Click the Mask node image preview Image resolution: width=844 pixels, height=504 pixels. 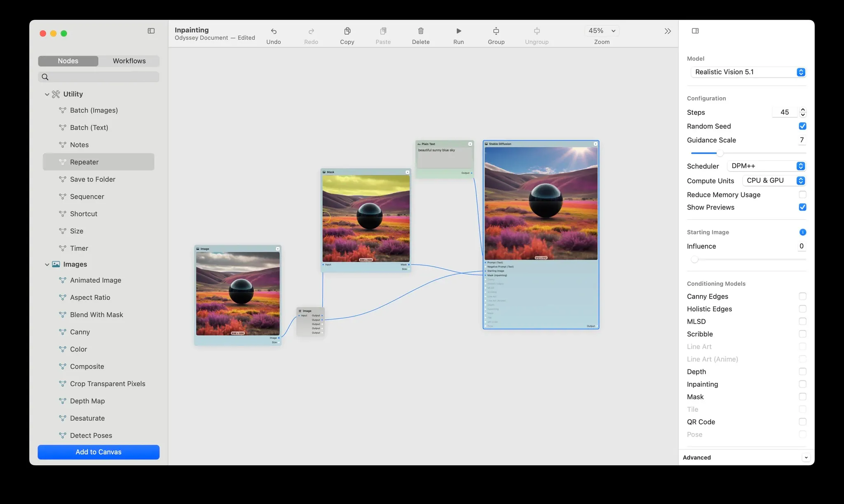point(366,219)
